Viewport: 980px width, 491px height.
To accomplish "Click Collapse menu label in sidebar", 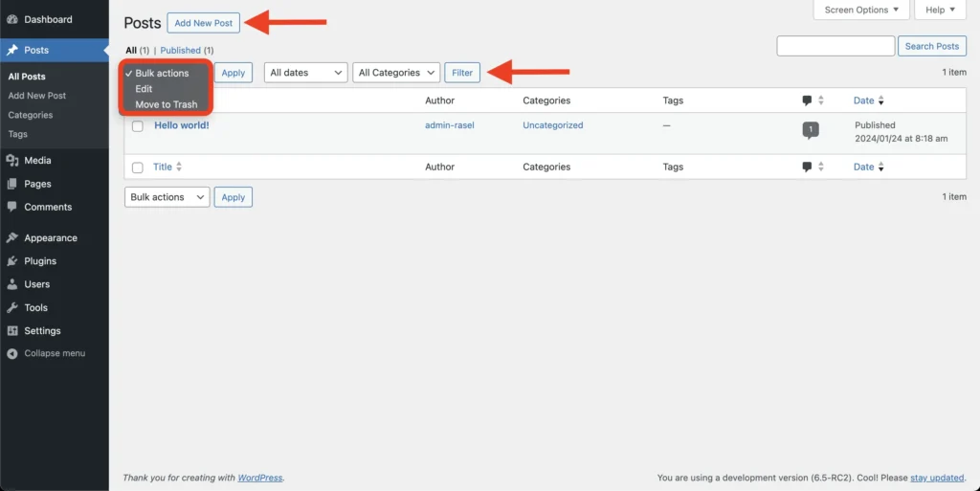I will (x=55, y=353).
